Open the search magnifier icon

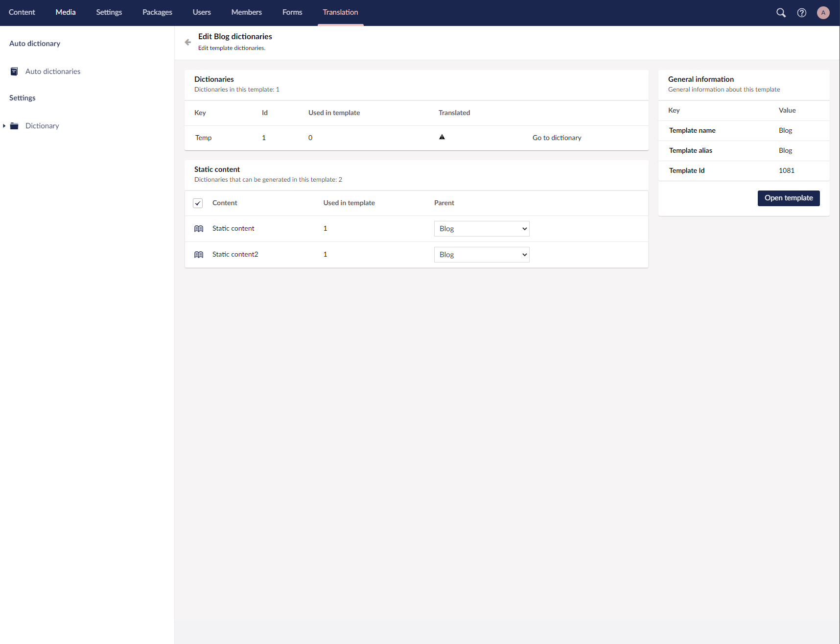(x=781, y=13)
